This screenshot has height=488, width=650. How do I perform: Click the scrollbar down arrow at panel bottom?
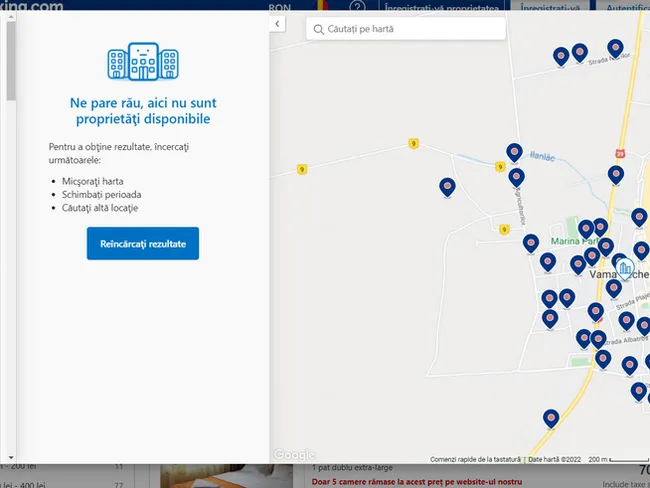pos(10,457)
